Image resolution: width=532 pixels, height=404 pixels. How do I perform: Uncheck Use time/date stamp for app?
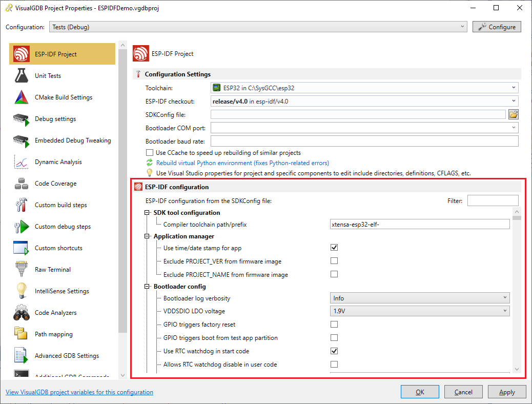click(334, 248)
